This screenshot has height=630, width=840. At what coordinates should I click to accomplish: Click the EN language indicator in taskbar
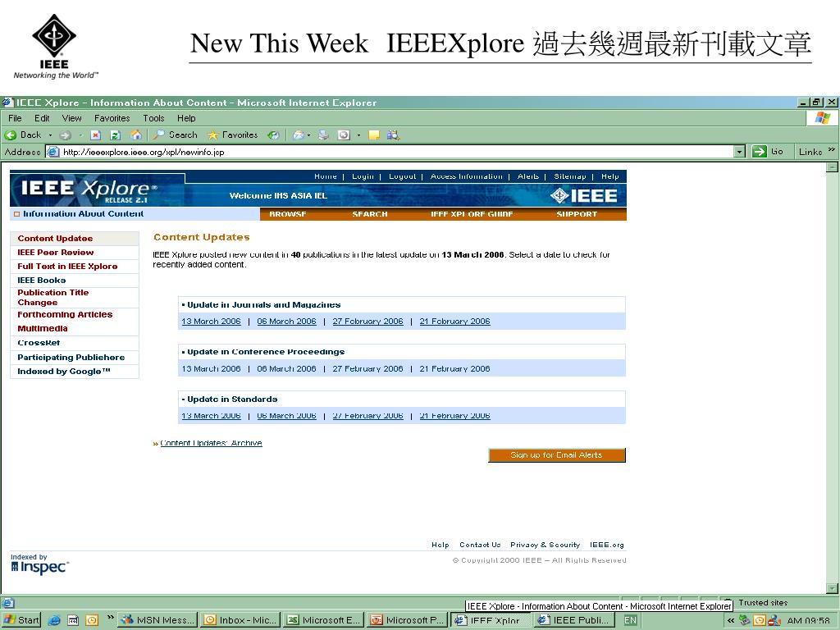point(631,620)
